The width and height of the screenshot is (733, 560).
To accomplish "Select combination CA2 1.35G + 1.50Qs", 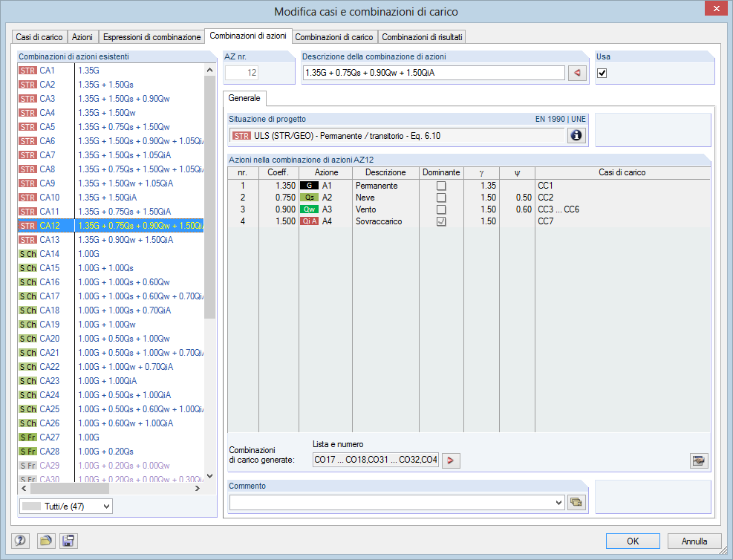I will [x=111, y=85].
